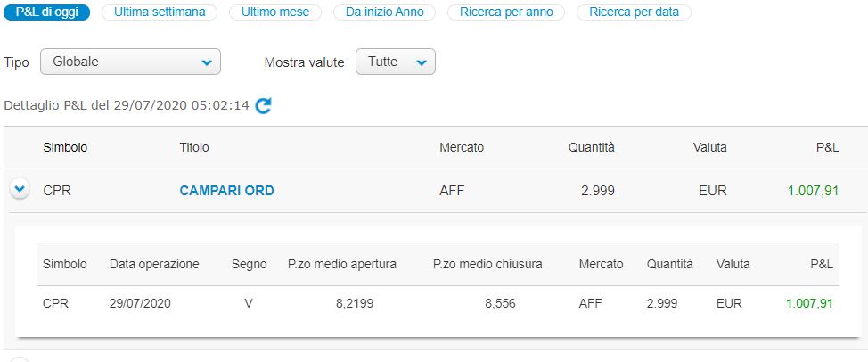Collapse the CAMPARI ORD row chevron
The height and width of the screenshot is (362, 868).
pyautogui.click(x=20, y=190)
